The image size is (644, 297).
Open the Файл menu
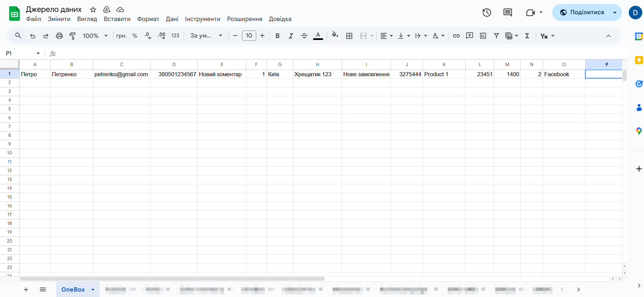click(34, 19)
